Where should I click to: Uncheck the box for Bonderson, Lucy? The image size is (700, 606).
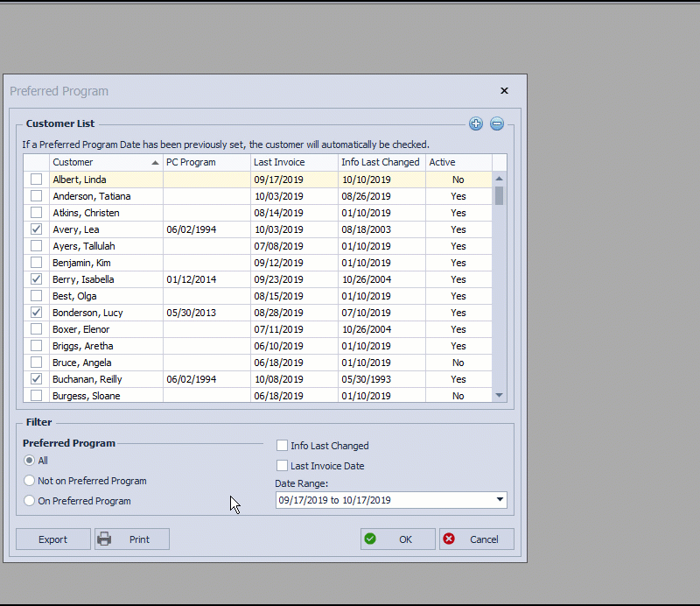(x=36, y=313)
